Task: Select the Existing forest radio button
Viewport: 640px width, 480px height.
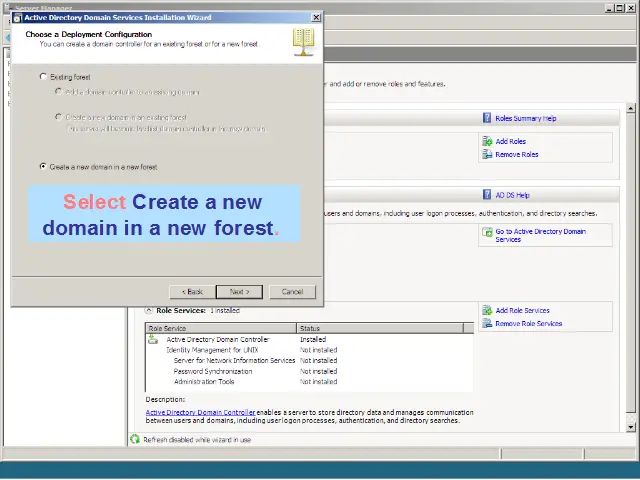Action: pos(43,77)
